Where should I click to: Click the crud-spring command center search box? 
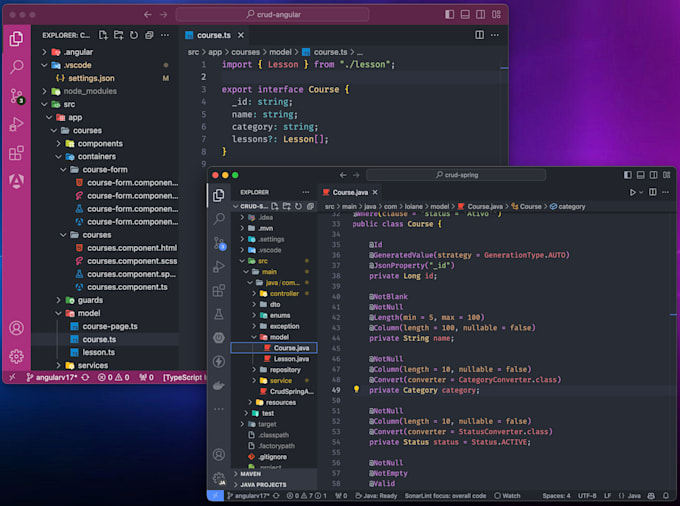[x=460, y=175]
